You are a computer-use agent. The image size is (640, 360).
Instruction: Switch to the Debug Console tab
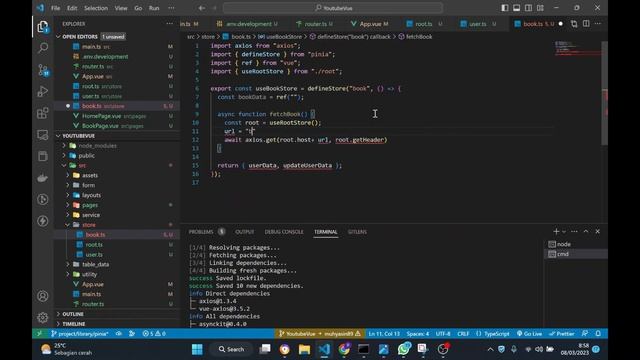(284, 231)
